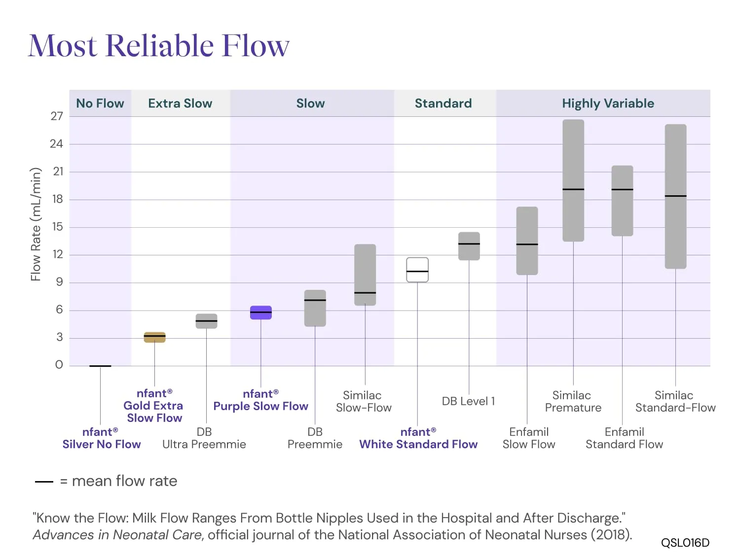The width and height of the screenshot is (740, 560).
Task: Click the 'Highly Variable' category header
Action: tap(608, 103)
